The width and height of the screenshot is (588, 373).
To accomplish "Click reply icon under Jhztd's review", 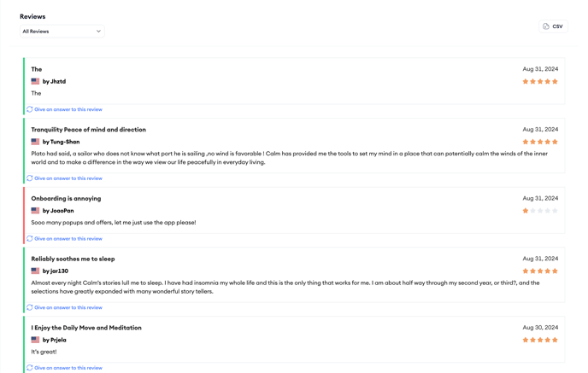I will tap(30, 109).
